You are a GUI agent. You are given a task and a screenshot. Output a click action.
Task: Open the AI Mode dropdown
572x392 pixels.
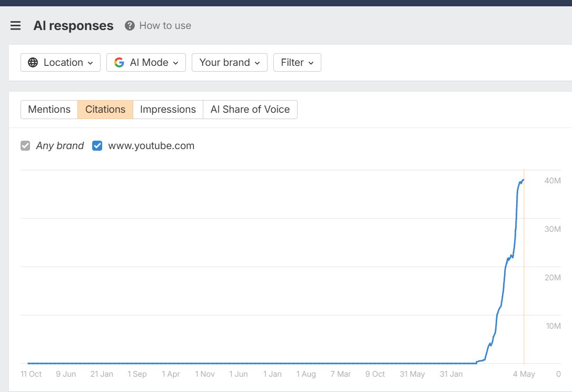point(146,62)
